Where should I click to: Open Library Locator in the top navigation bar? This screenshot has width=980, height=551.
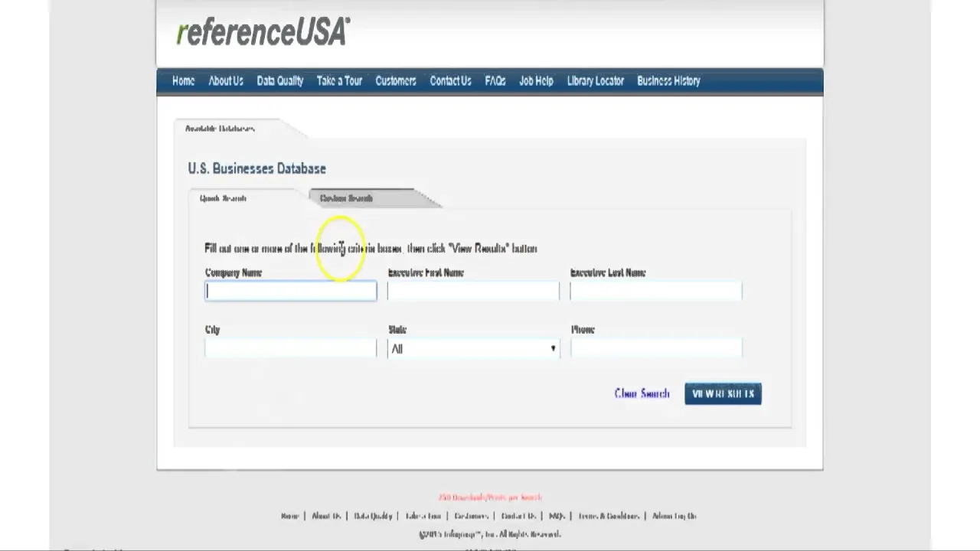click(x=596, y=80)
